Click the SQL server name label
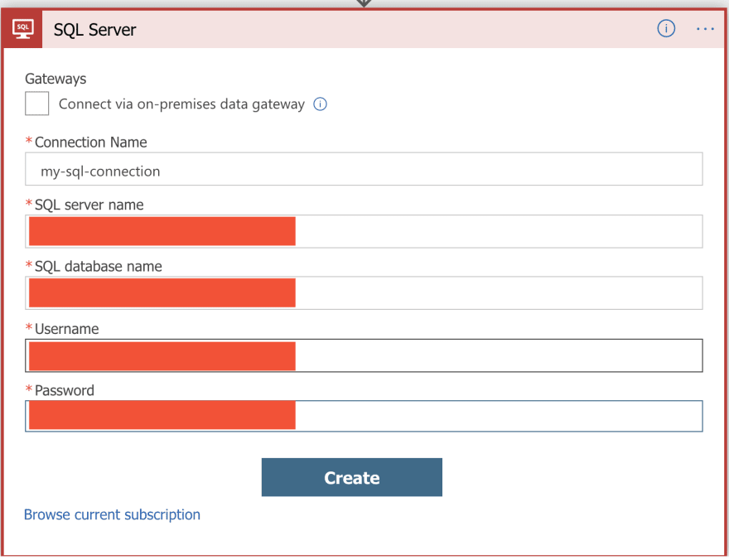 pos(89,205)
